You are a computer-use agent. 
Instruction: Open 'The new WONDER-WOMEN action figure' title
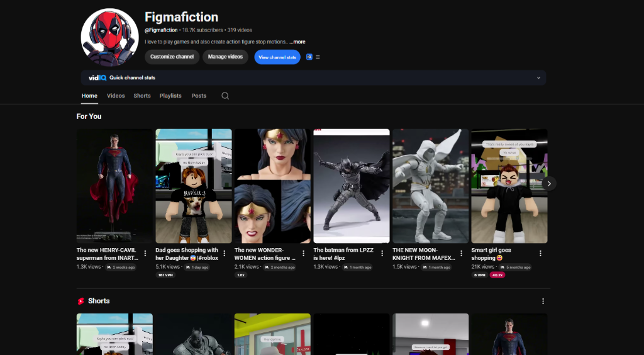pyautogui.click(x=265, y=254)
